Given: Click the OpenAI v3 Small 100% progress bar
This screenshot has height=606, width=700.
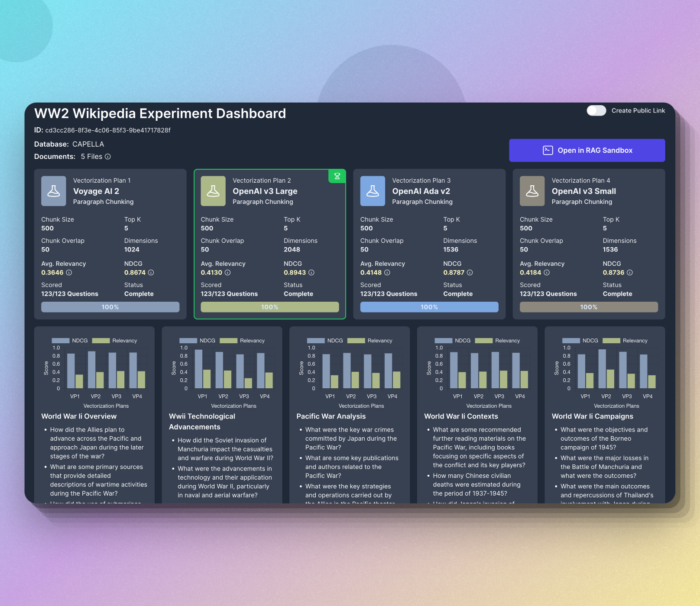Looking at the screenshot, I should point(589,307).
